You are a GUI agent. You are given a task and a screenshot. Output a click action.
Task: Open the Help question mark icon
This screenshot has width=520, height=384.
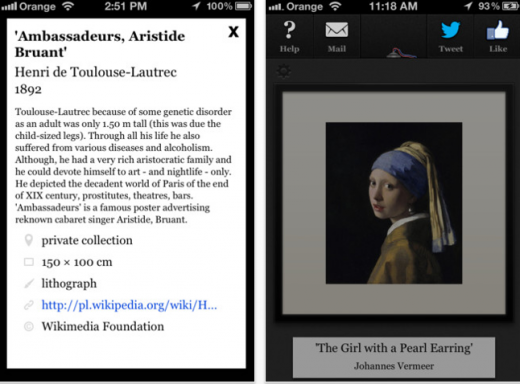289,30
